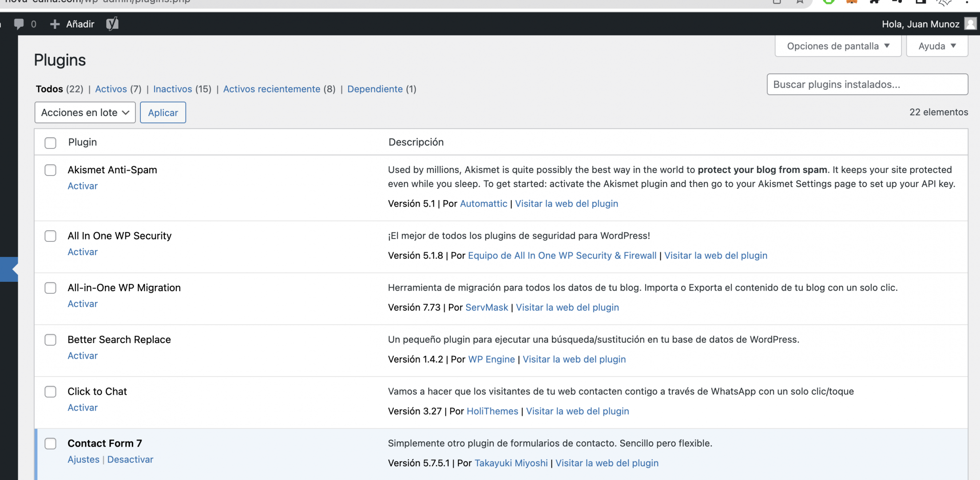Focus the Buscar plugins instalados search field
The height and width of the screenshot is (480, 980).
(x=867, y=84)
